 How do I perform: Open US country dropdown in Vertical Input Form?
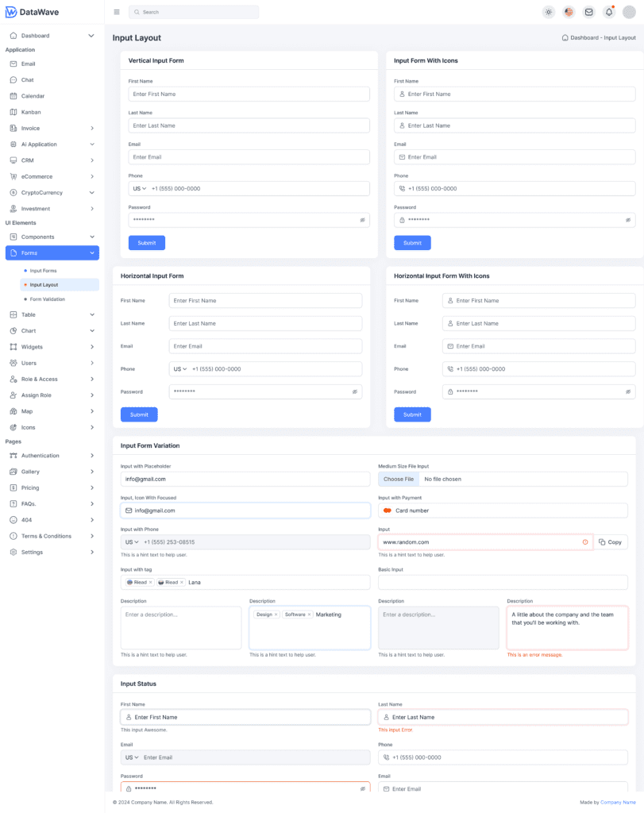pos(140,189)
